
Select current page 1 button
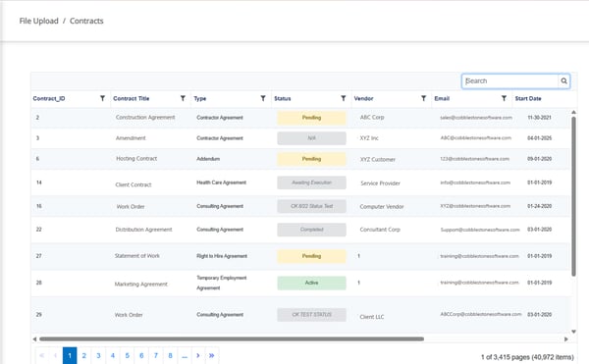70,355
